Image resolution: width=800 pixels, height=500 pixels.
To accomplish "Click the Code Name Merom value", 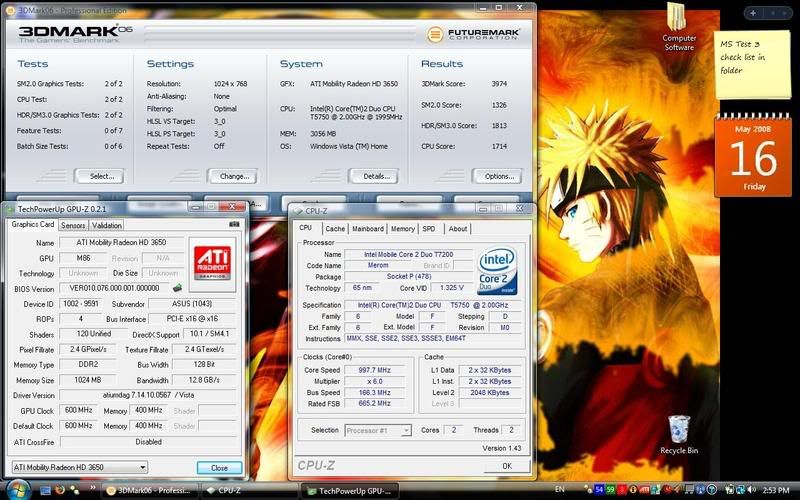I will pos(378,265).
